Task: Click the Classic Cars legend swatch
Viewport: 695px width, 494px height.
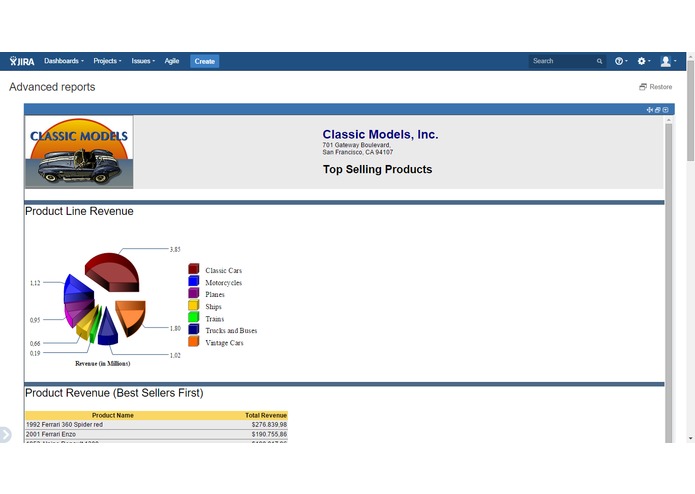Action: 193,269
